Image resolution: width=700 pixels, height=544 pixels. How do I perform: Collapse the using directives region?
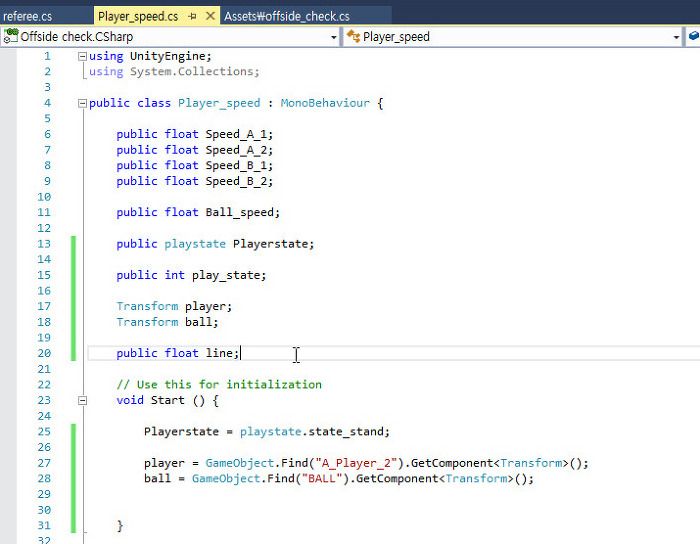tap(82, 56)
